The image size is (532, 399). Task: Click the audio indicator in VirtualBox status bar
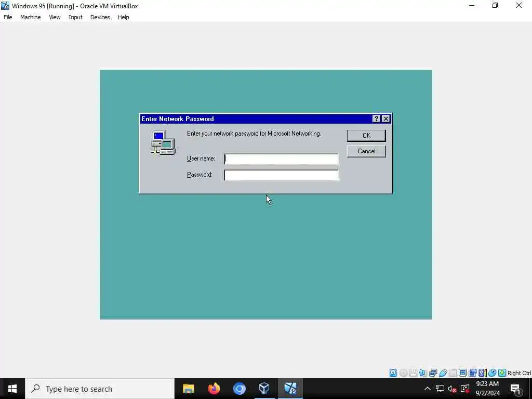(423, 373)
